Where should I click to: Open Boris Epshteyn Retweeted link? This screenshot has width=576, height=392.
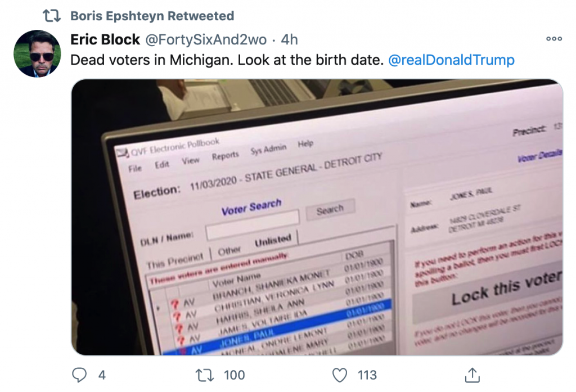pyautogui.click(x=152, y=16)
